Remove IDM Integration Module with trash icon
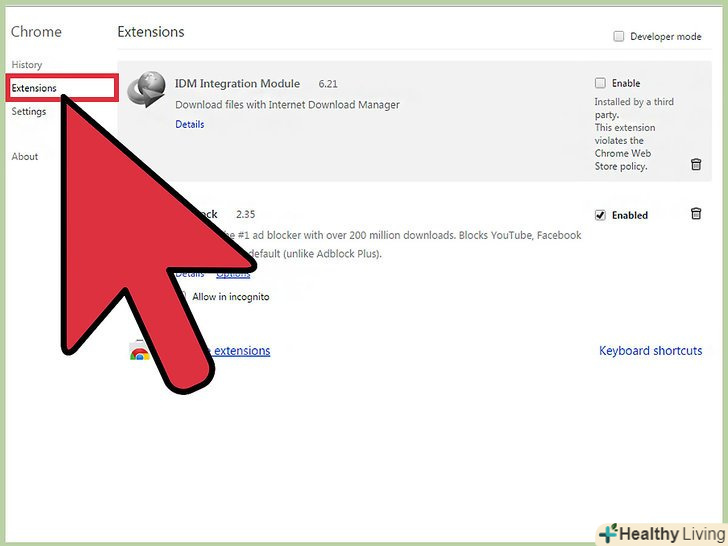 click(x=696, y=164)
